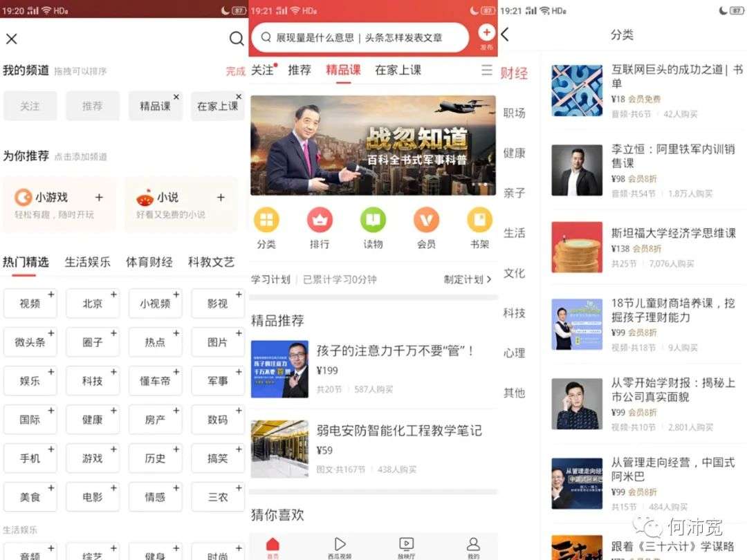Image resolution: width=747 pixels, height=560 pixels.
Task: Add the 懂车帝 channel chip
Action: point(155,381)
